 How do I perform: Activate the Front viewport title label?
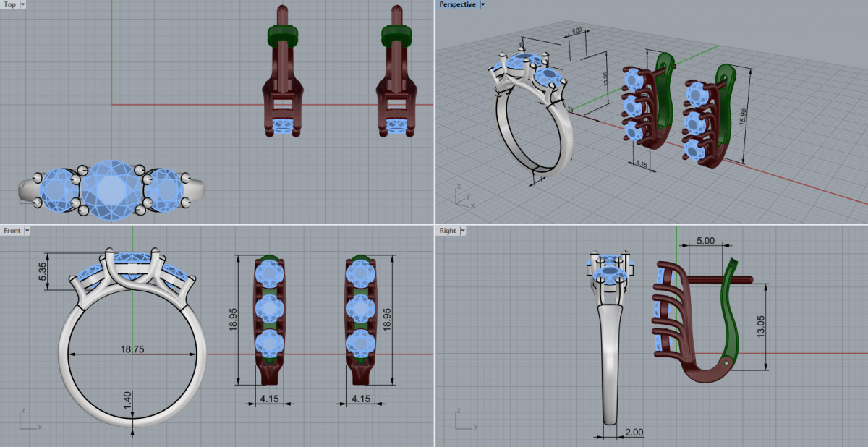pos(12,231)
